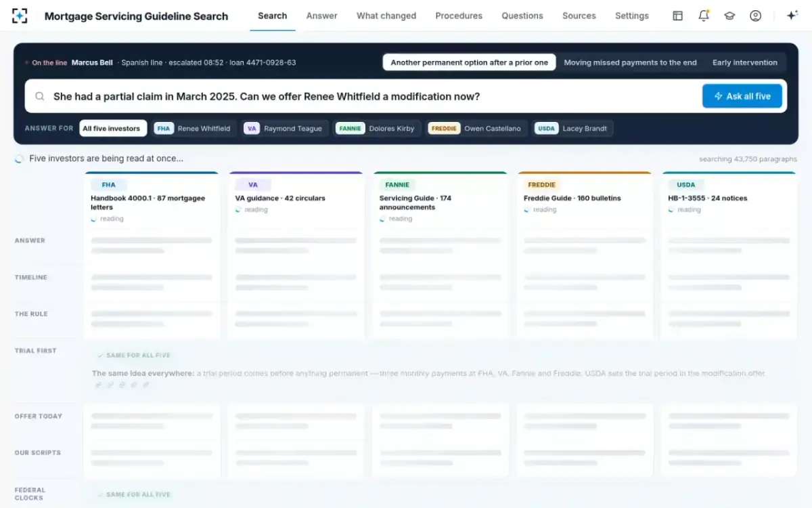Click the FANNIE badge beside Dolores Kirby

click(351, 129)
